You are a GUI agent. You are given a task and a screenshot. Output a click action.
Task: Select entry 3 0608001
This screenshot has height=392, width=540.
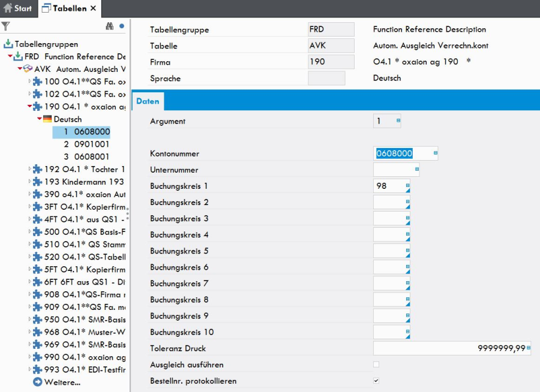[86, 156]
